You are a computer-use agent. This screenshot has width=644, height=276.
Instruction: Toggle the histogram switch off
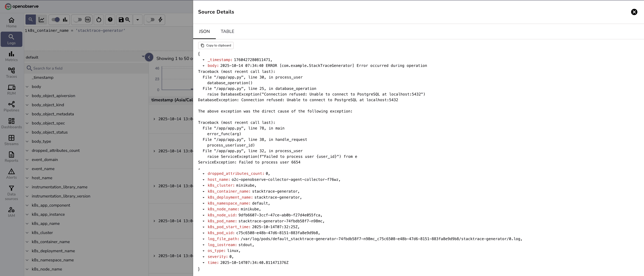point(56,20)
